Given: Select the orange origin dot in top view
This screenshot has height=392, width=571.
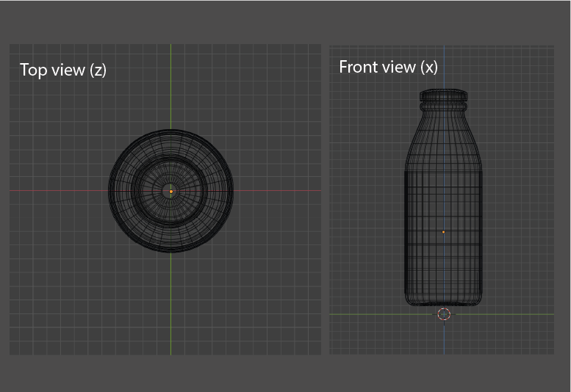Looking at the screenshot, I should [x=171, y=192].
